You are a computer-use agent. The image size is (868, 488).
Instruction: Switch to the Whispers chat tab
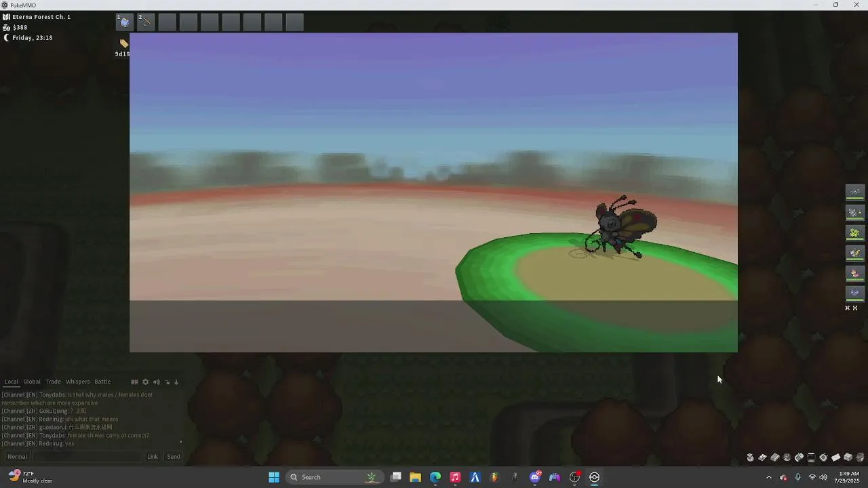coord(77,382)
